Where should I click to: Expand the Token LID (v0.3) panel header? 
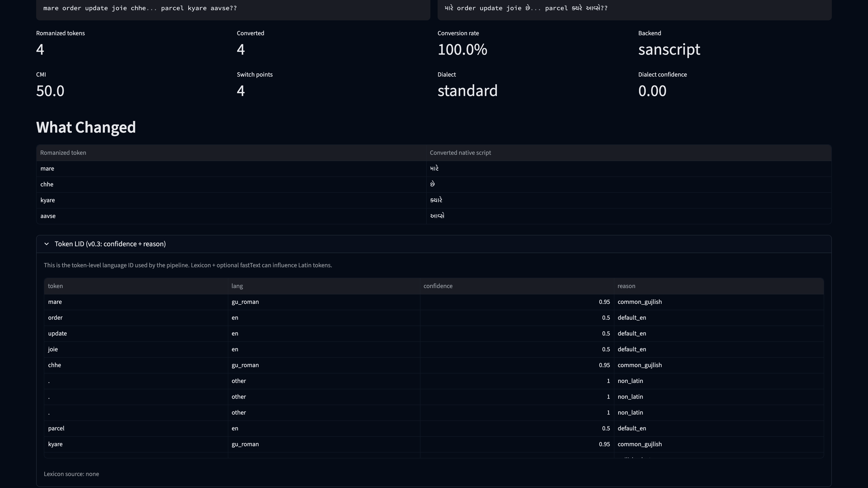[x=111, y=244]
